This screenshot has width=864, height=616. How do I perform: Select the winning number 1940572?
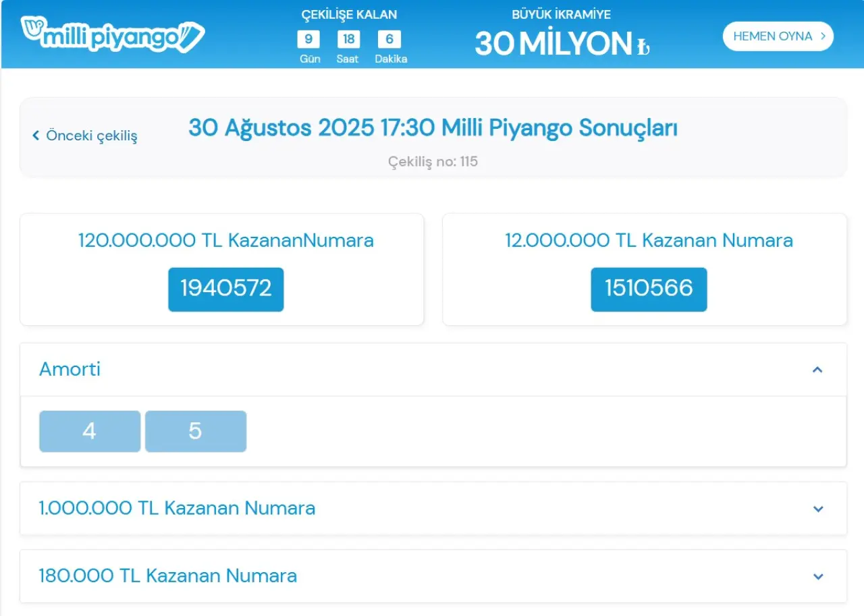click(x=226, y=289)
